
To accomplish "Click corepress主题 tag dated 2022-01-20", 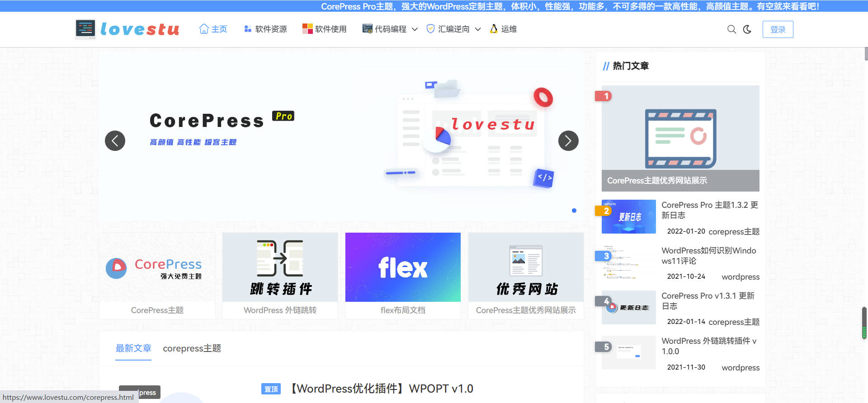I will tap(734, 232).
